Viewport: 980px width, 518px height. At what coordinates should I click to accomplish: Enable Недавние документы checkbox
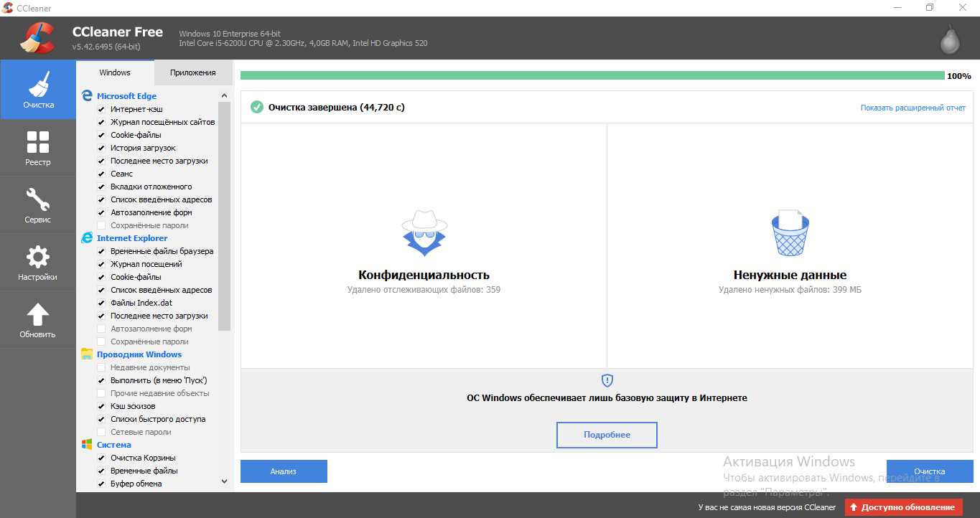pos(101,367)
